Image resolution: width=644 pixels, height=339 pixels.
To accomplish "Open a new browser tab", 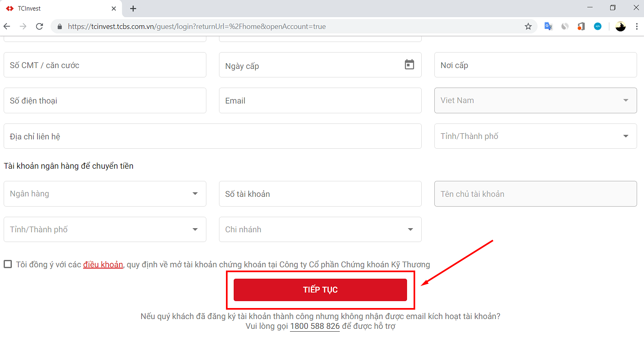I will click(133, 9).
